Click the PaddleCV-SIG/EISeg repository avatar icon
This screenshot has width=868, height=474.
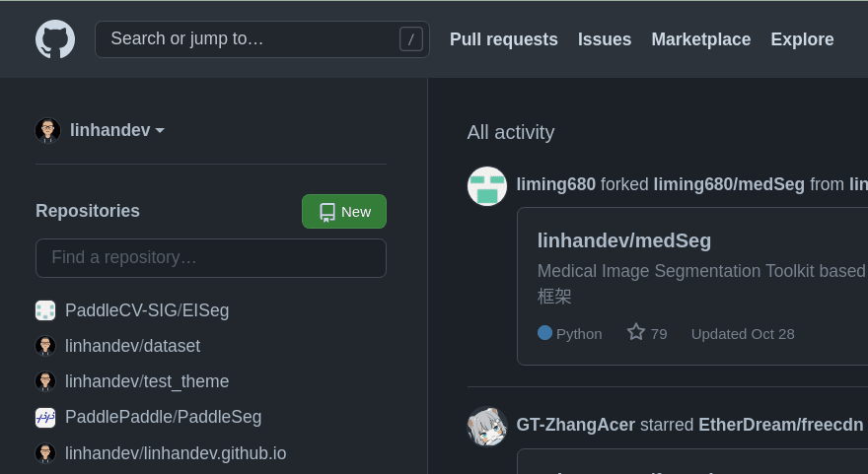[45, 310]
